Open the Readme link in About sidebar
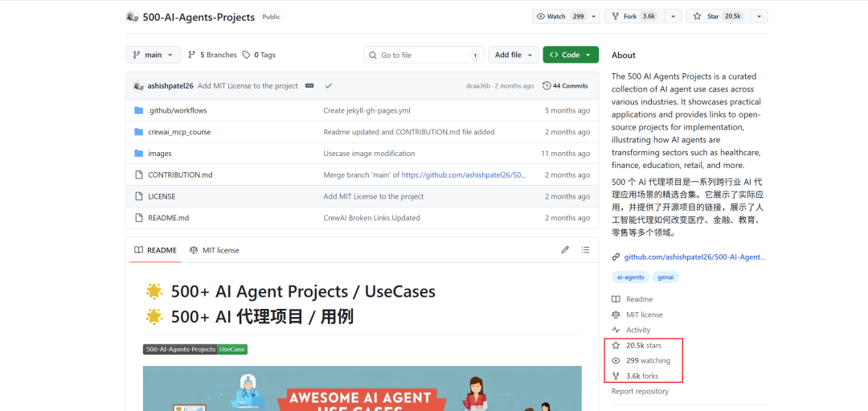Viewport: 868px width, 411px height. coord(633,299)
